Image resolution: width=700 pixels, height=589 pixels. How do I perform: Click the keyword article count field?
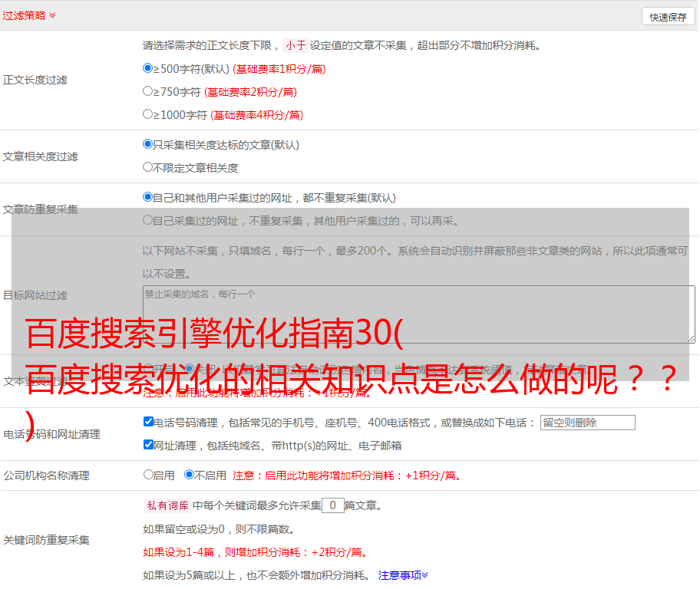[x=333, y=505]
